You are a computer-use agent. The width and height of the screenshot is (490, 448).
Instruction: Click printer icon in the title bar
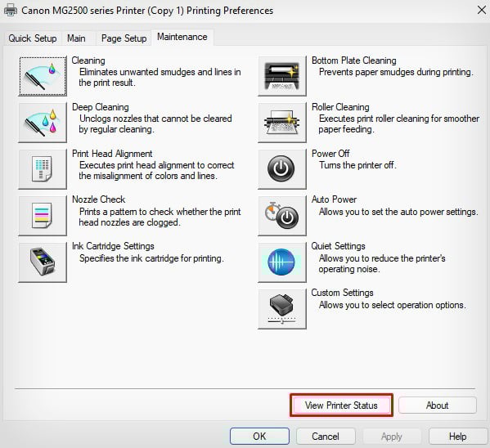(11, 11)
